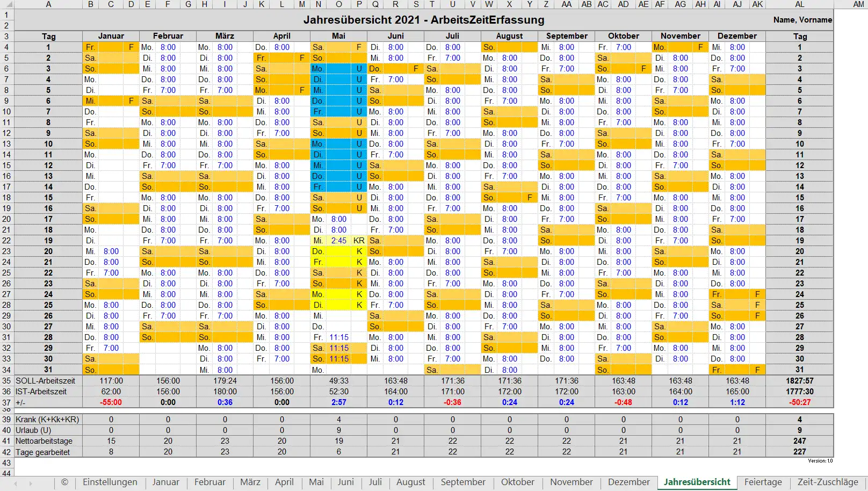Image resolution: width=868 pixels, height=491 pixels.
Task: Select column AD by its header
Action: [623, 4]
